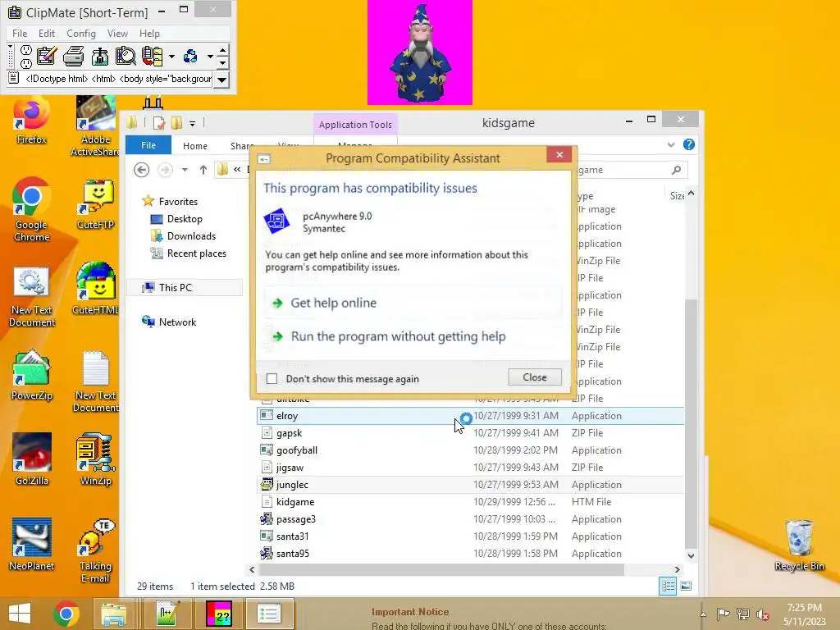Select the current clip text in ClipMate
This screenshot has width=840, height=630.
pyautogui.click(x=118, y=79)
